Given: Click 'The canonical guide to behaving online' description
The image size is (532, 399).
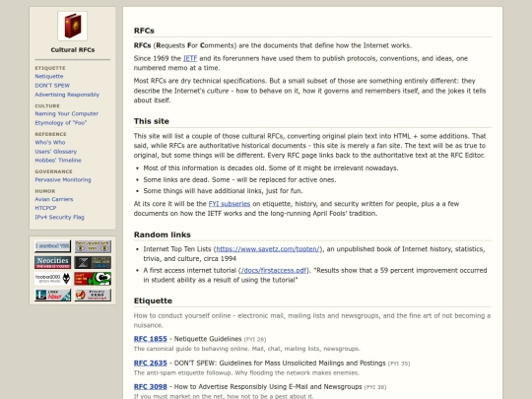Looking at the screenshot, I should point(246,349).
